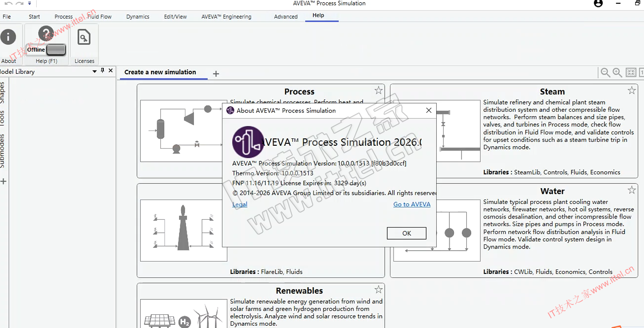Open the Dynamics ribbon tab
This screenshot has width=644, height=328.
pyautogui.click(x=138, y=16)
